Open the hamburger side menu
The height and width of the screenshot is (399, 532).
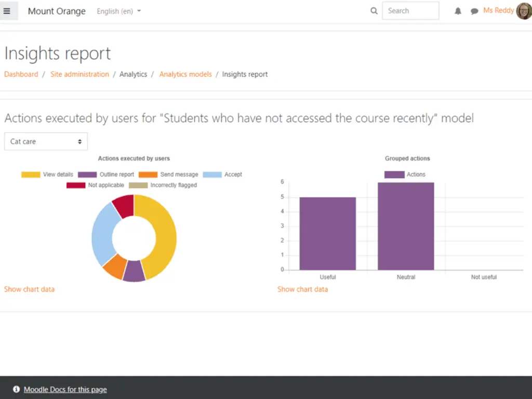(7, 11)
